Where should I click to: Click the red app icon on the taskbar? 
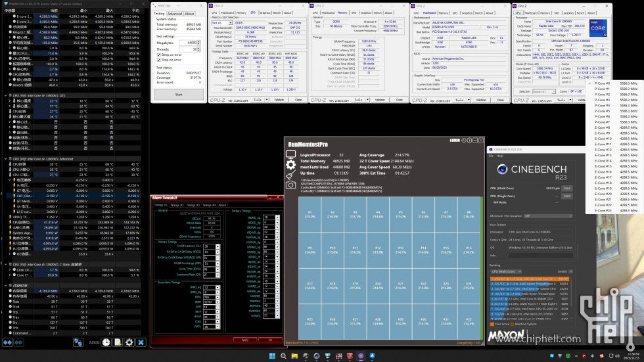(x=350, y=356)
